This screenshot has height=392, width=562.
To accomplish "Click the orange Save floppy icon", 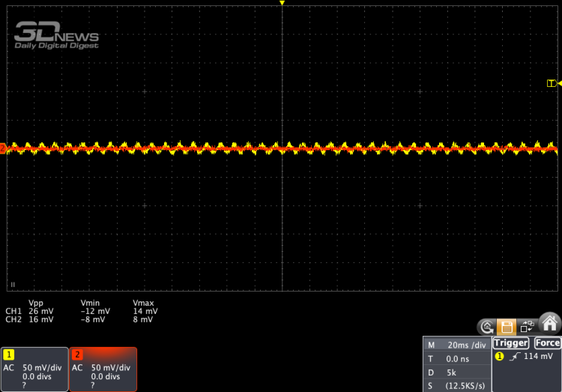I will 507,327.
